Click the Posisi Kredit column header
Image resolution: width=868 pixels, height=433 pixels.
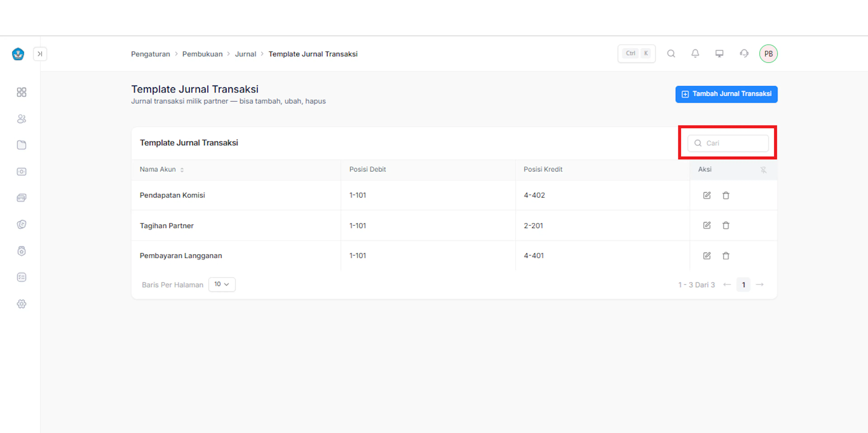click(543, 169)
